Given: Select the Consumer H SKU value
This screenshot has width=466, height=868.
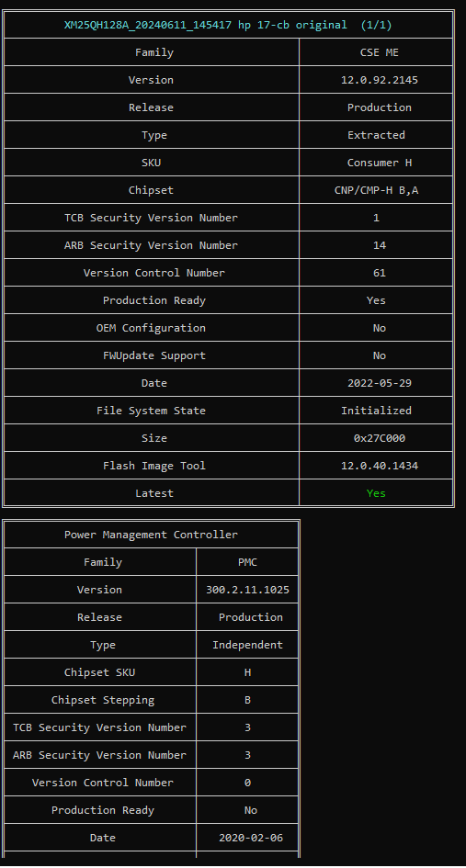Looking at the screenshot, I should (x=379, y=163).
